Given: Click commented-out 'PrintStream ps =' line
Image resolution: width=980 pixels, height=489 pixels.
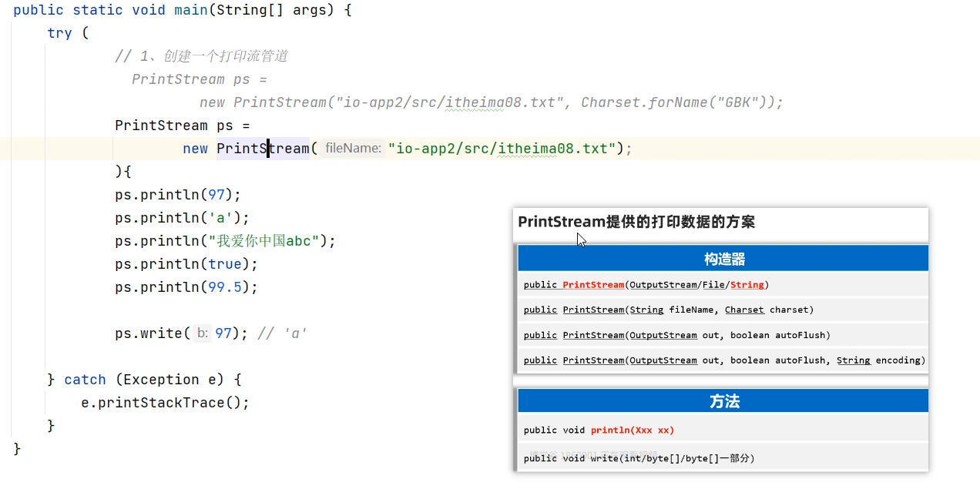Looking at the screenshot, I should point(200,79).
